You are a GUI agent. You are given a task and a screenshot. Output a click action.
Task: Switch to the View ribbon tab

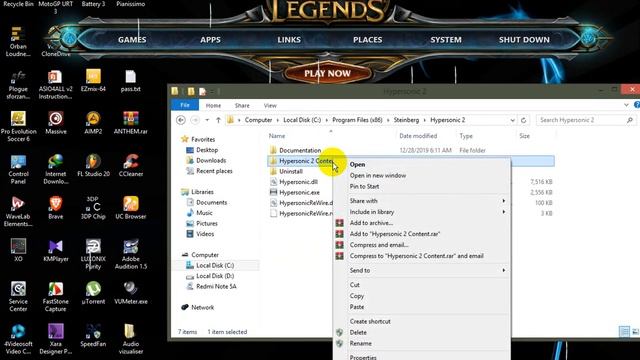point(270,105)
